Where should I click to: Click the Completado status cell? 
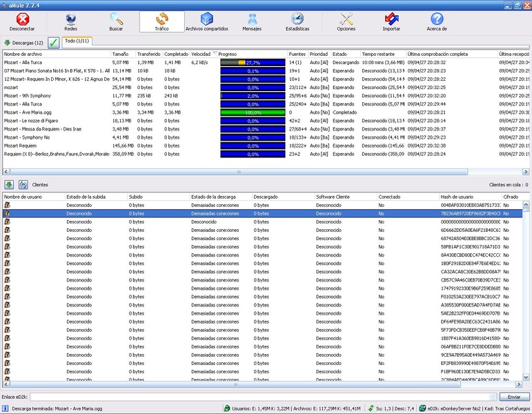point(344,112)
